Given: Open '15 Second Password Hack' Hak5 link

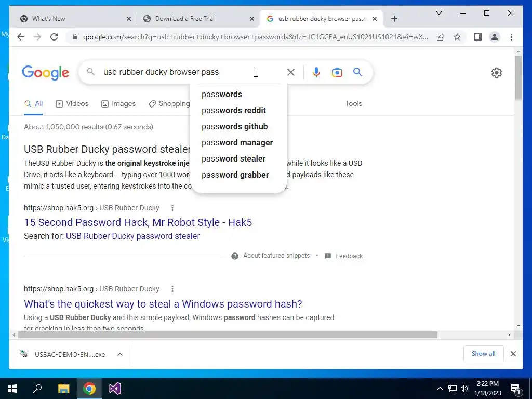Looking at the screenshot, I should pyautogui.click(x=138, y=222).
